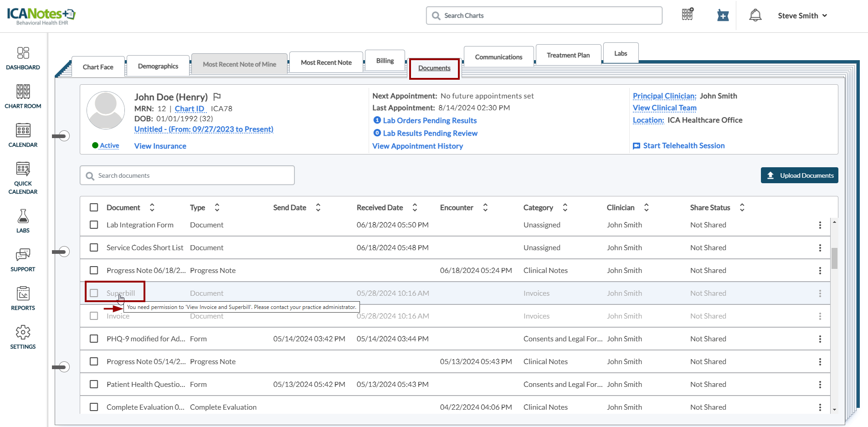
Task: Click the notifications bell icon
Action: tap(755, 15)
